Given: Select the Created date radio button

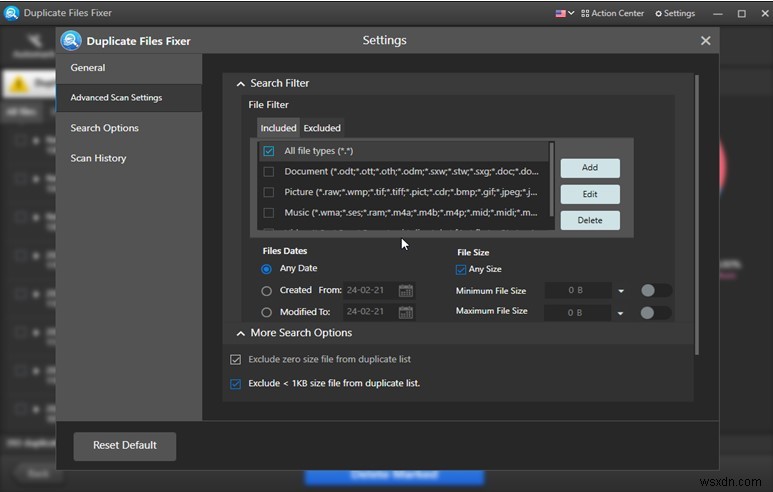Looking at the screenshot, I should click(x=266, y=291).
